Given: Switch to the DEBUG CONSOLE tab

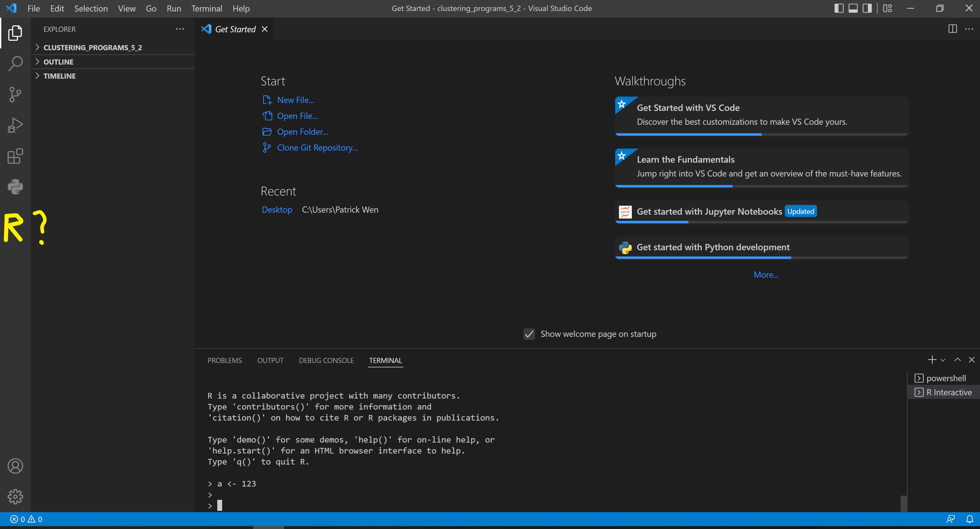Looking at the screenshot, I should point(326,360).
